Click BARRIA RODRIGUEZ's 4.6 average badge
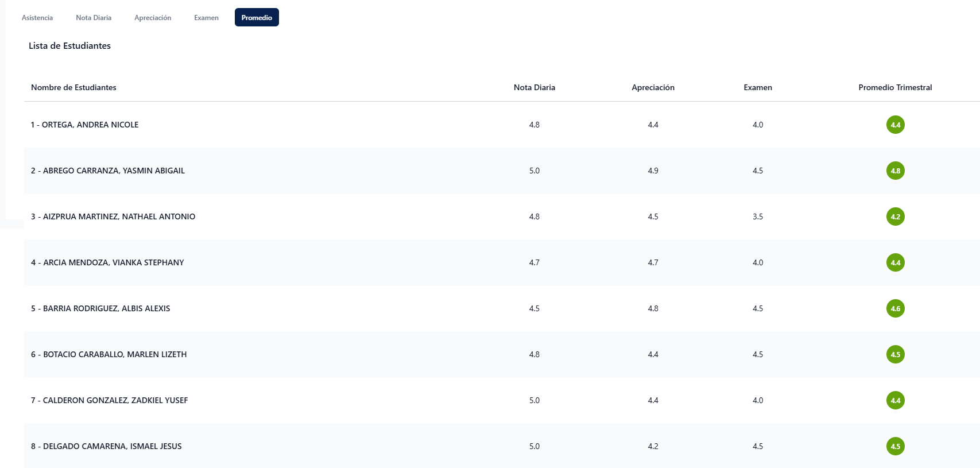 click(x=895, y=308)
